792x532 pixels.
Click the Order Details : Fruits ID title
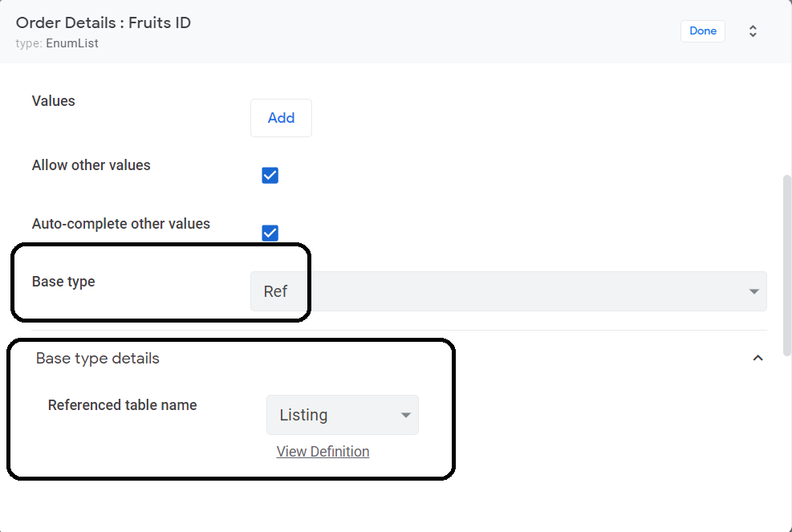[103, 22]
